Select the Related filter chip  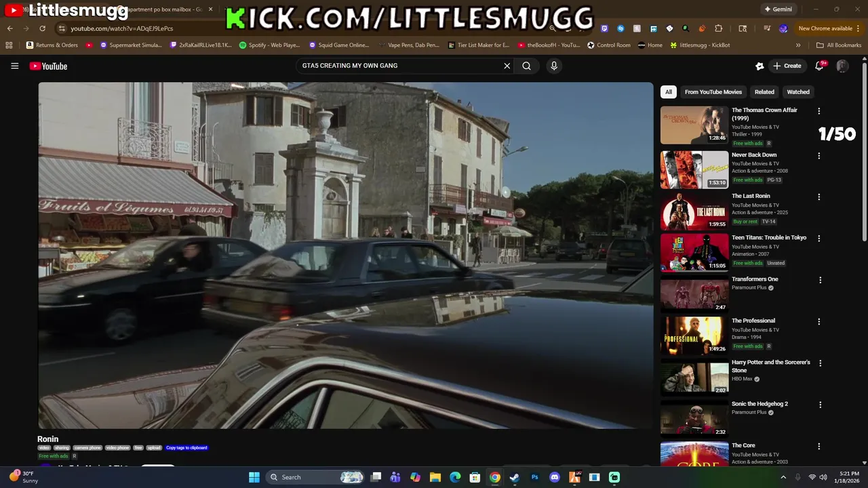click(764, 92)
